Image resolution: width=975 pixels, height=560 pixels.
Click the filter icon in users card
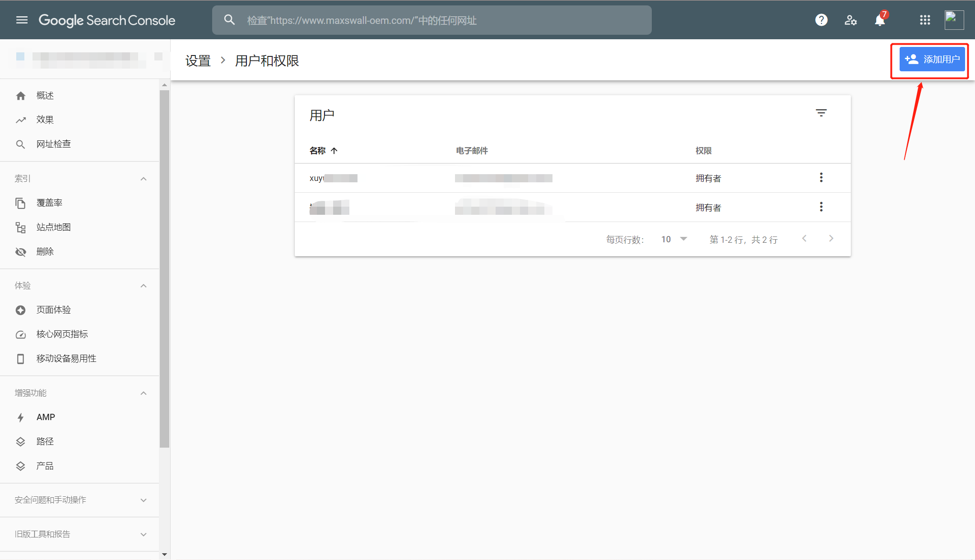(821, 113)
